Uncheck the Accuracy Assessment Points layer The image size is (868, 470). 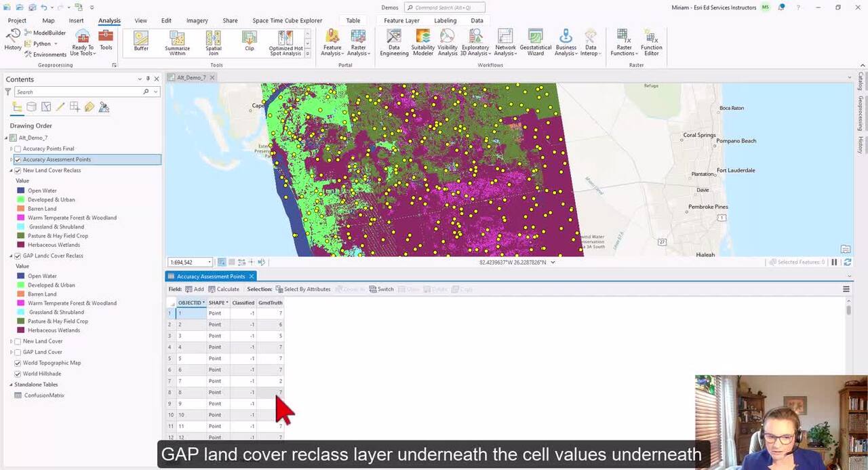coord(18,159)
